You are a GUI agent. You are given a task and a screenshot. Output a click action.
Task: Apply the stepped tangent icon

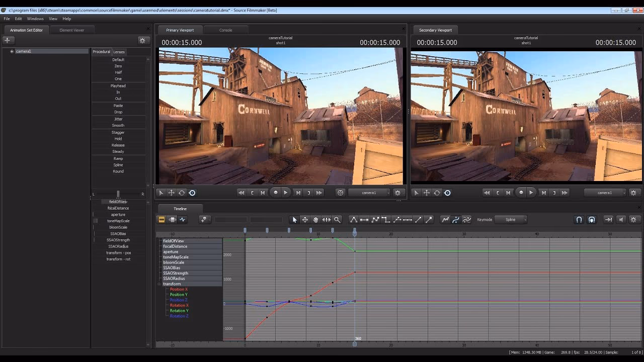coord(386,220)
